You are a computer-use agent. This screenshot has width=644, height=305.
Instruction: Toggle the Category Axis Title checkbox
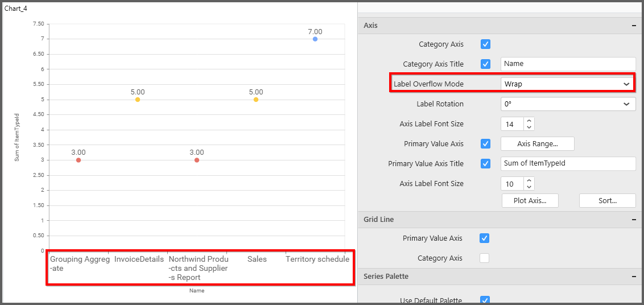coord(485,64)
